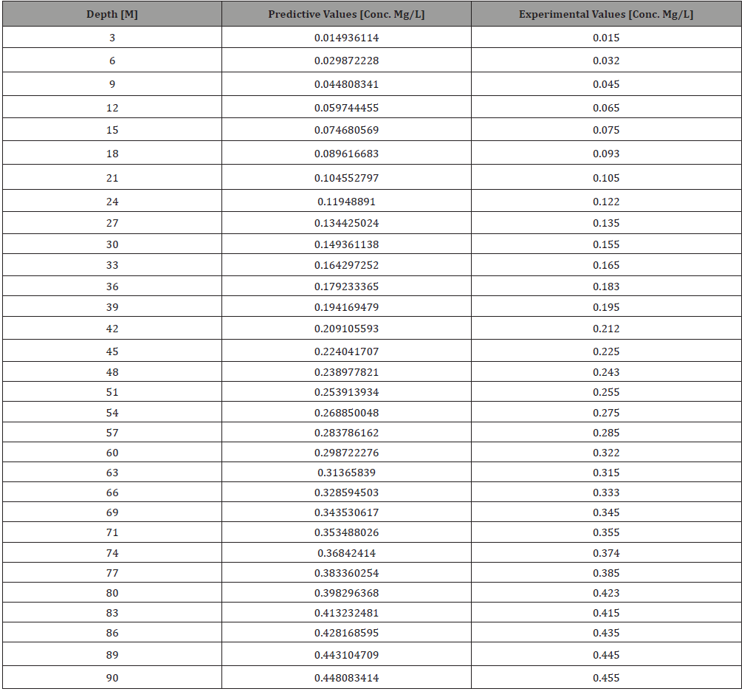Select predictive value 0.36842414
The image size is (750, 700).
tap(346, 553)
